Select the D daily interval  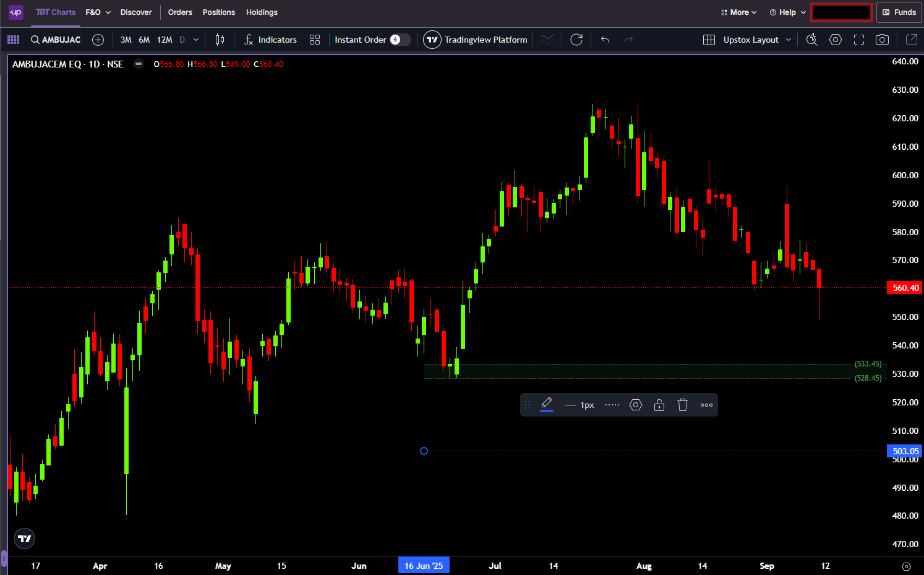click(182, 40)
